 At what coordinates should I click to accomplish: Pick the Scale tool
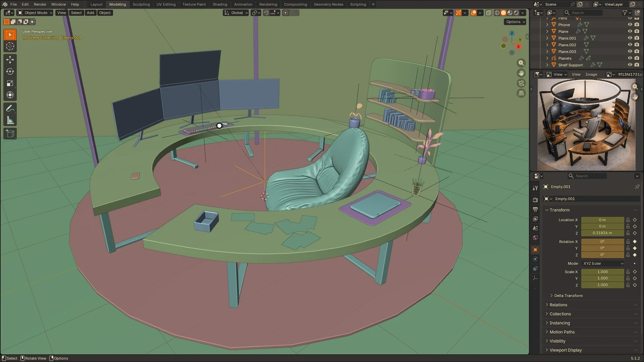point(10,83)
